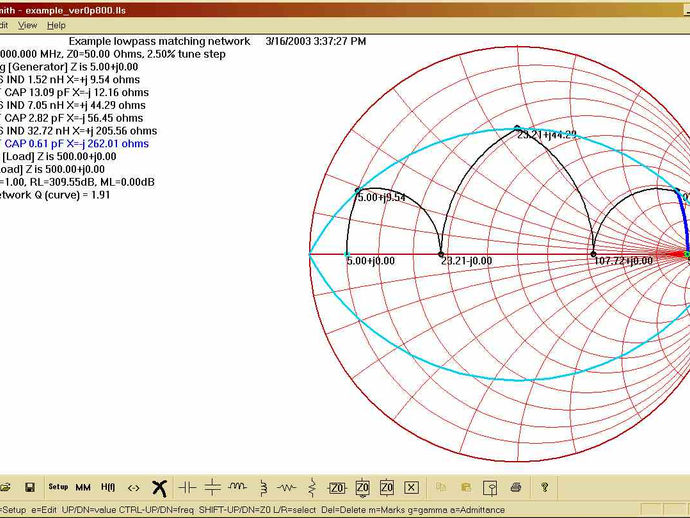690x518 pixels.
Task: Click the [Load] Z is 500.00+j0.00 line
Action: tap(58, 156)
